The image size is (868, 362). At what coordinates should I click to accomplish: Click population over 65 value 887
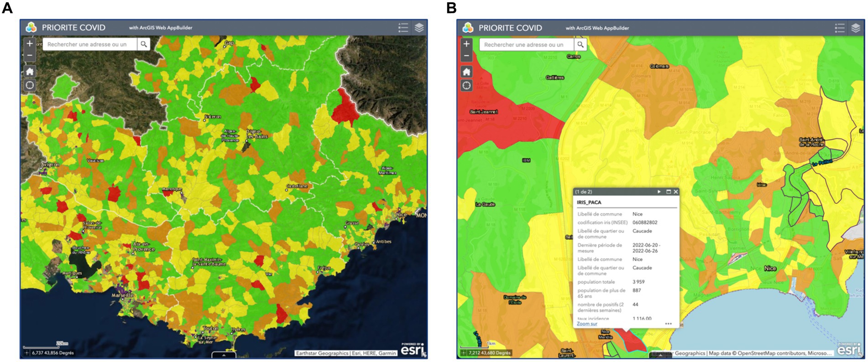(637, 290)
